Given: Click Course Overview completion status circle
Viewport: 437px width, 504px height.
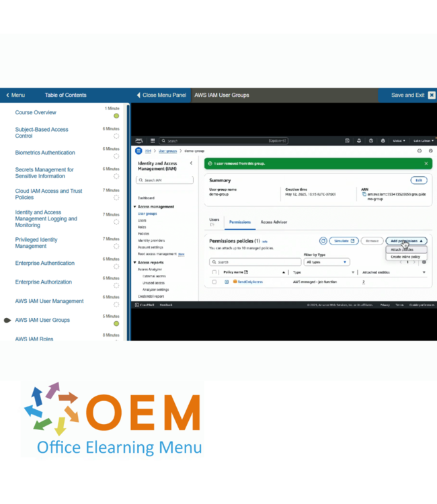Looking at the screenshot, I should [116, 116].
